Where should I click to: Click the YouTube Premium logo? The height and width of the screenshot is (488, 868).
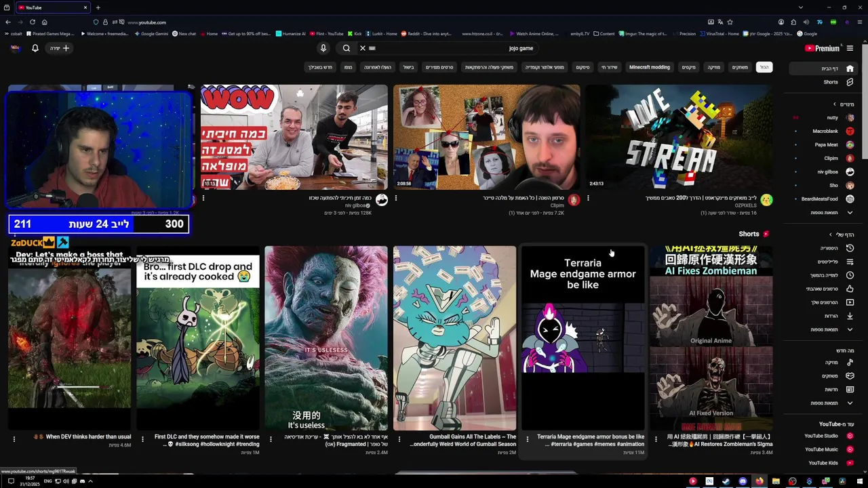coord(822,48)
